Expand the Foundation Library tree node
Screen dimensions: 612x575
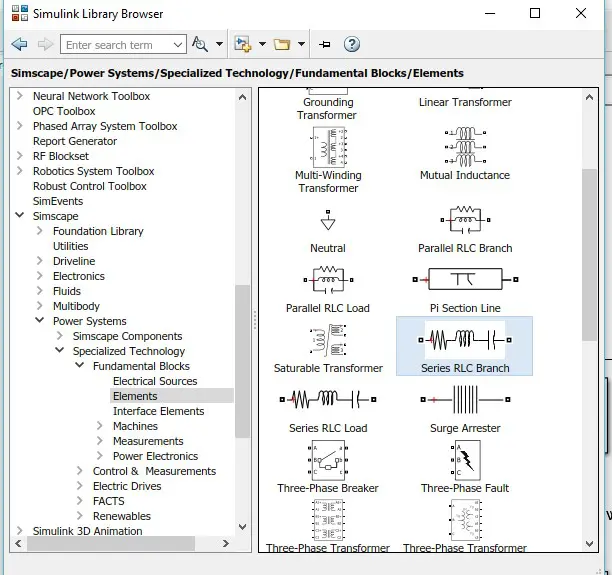(41, 231)
